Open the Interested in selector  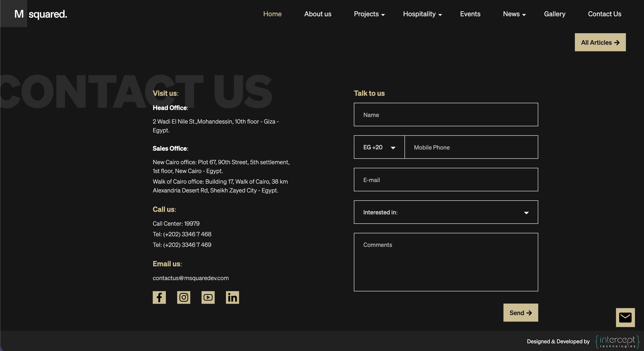[x=446, y=212]
